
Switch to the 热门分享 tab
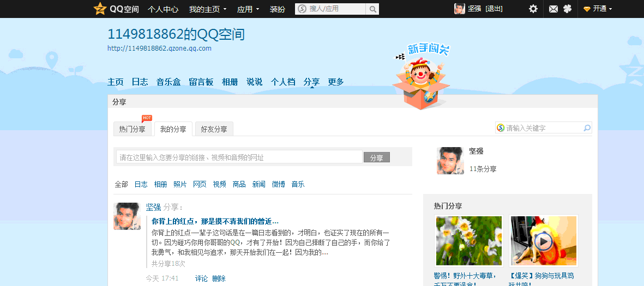tap(133, 129)
